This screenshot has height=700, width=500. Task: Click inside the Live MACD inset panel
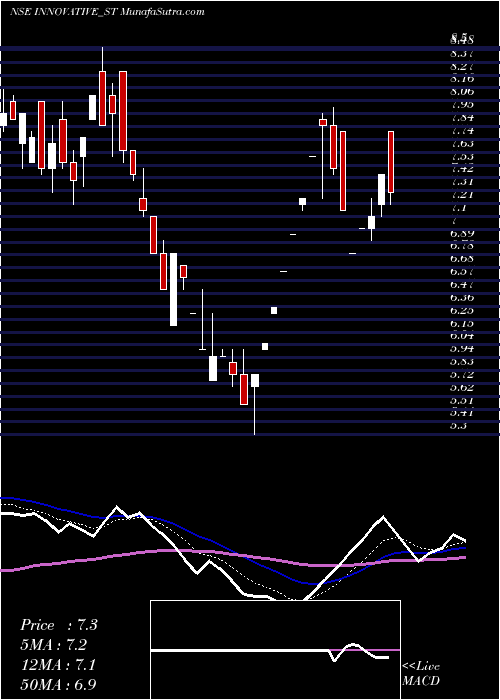point(275,650)
